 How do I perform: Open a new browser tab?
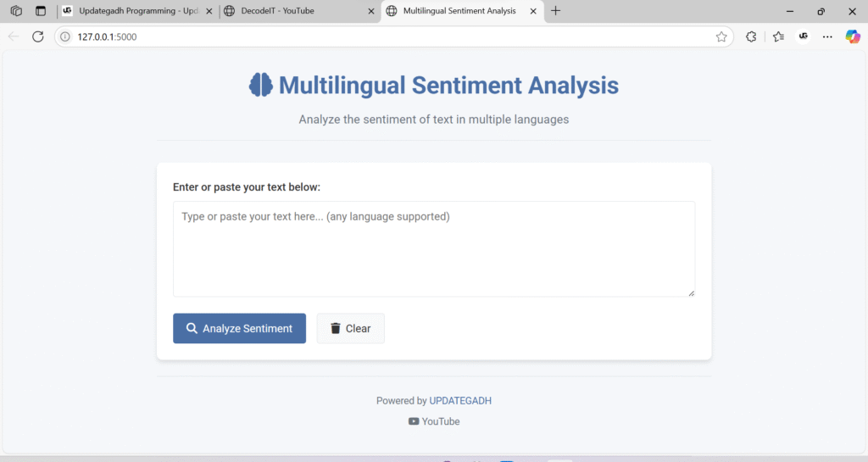point(556,10)
